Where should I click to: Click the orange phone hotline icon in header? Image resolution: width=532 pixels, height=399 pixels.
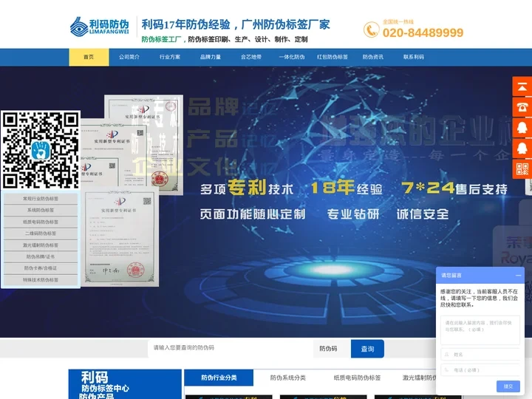pyautogui.click(x=371, y=30)
